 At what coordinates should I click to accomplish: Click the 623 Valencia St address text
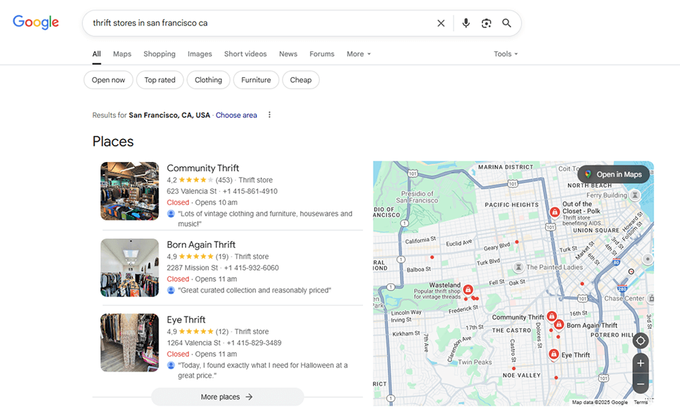[192, 191]
